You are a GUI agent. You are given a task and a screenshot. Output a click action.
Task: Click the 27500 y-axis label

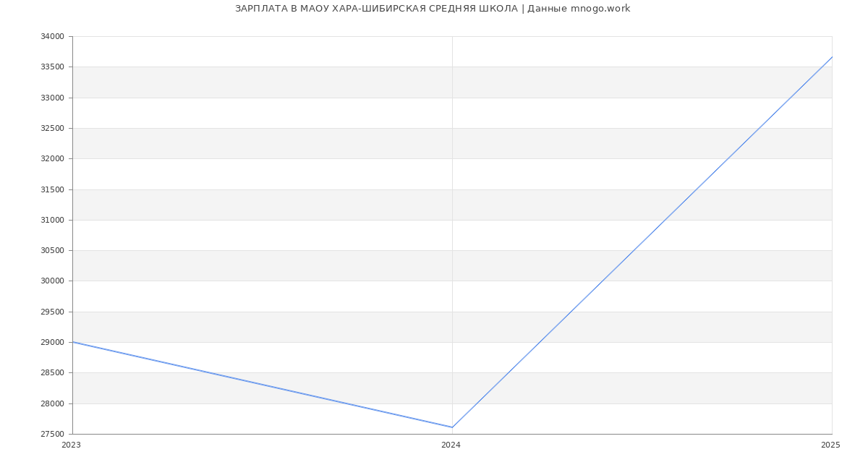(53, 435)
